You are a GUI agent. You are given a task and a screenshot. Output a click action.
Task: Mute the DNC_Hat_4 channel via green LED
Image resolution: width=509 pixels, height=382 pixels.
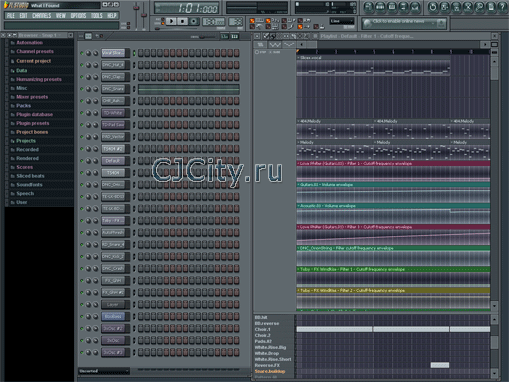coord(82,65)
